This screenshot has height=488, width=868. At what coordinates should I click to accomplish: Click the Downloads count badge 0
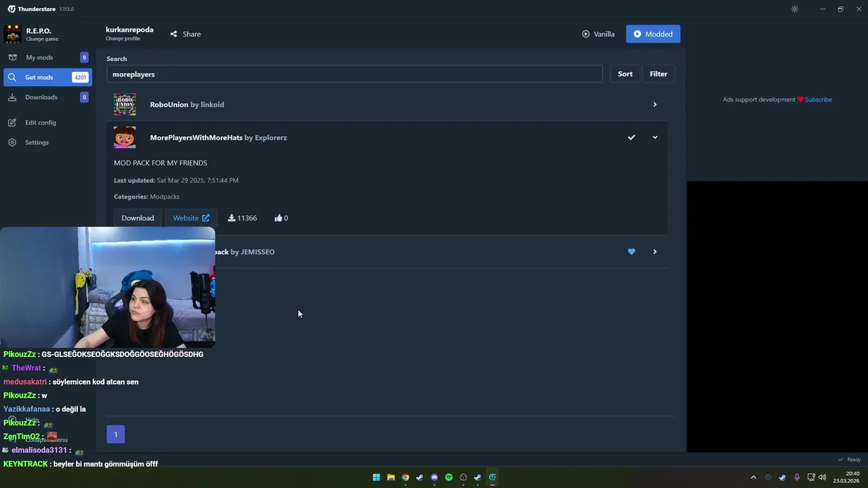[84, 98]
